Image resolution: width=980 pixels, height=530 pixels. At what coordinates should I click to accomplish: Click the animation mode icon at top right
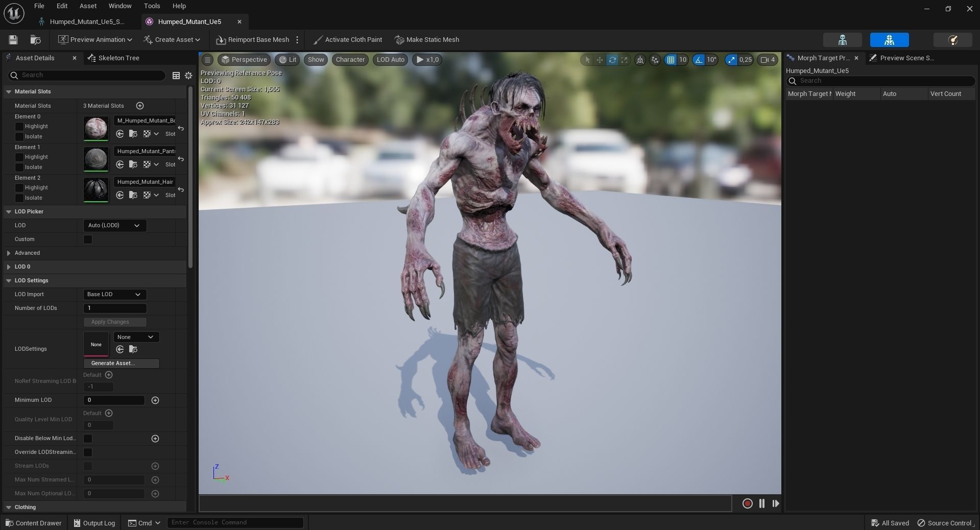[952, 40]
